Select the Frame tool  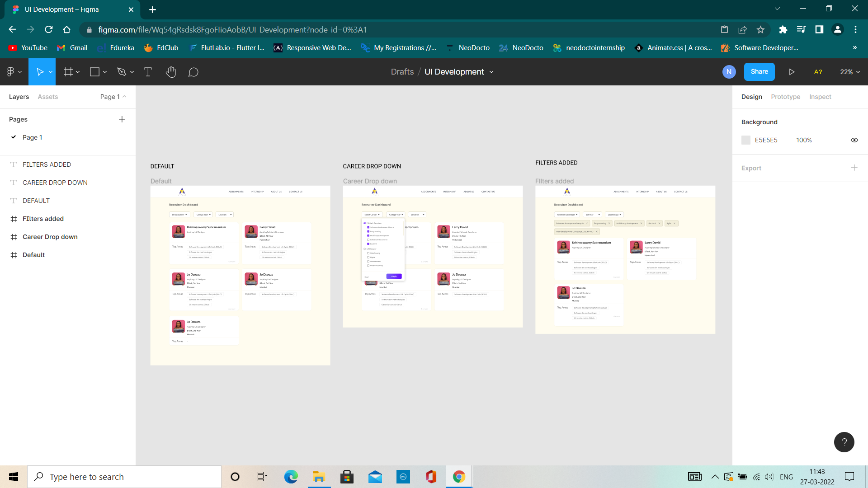(68, 72)
